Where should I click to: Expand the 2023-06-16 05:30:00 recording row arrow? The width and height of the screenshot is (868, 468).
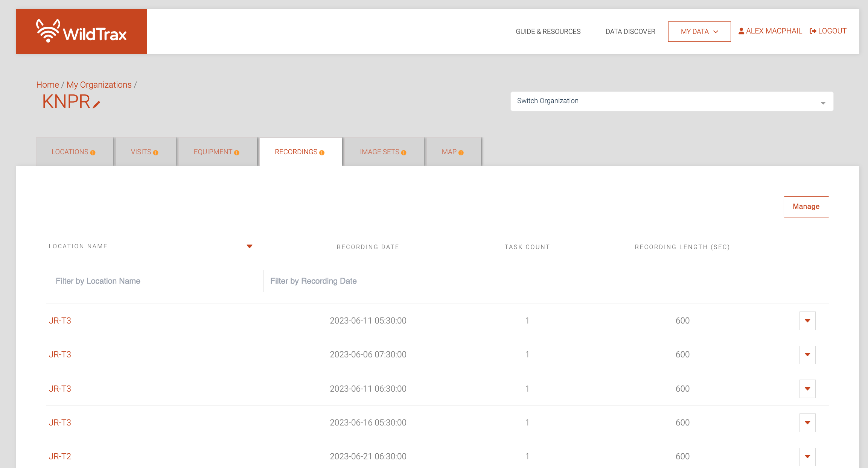click(807, 423)
